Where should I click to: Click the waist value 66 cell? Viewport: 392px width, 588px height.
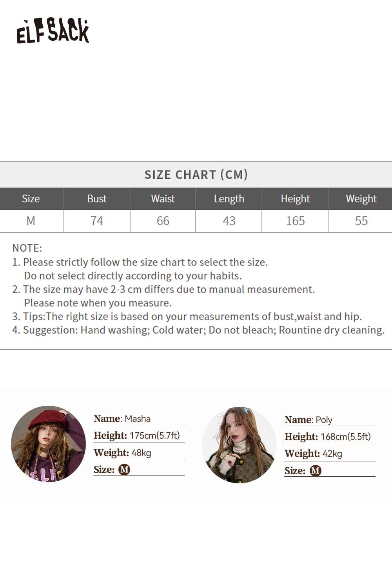(x=163, y=221)
